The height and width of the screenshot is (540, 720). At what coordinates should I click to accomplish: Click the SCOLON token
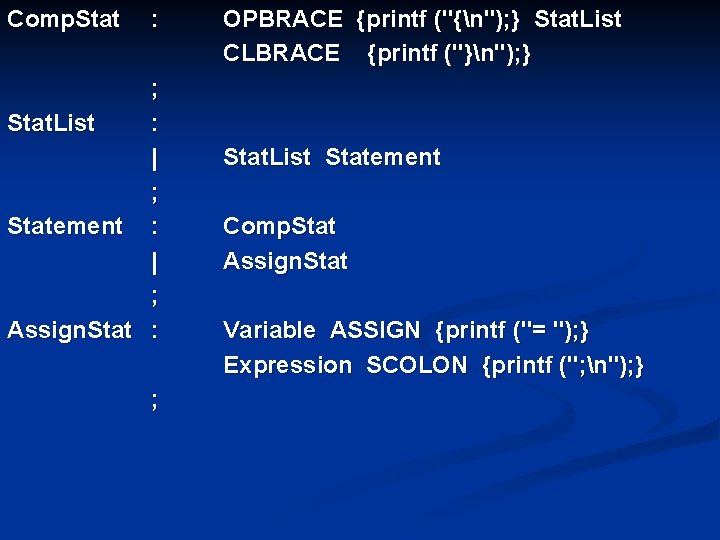click(x=417, y=365)
